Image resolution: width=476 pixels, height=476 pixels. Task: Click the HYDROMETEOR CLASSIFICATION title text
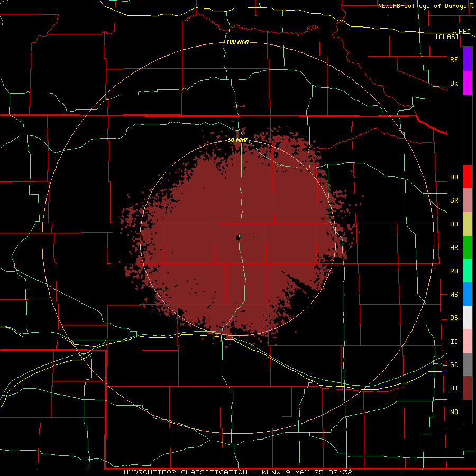(186, 472)
